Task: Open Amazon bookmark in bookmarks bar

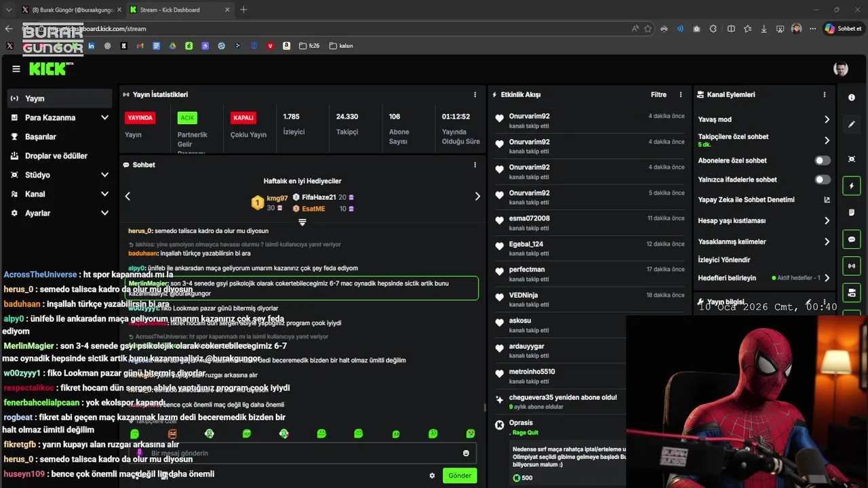Action: [x=287, y=46]
